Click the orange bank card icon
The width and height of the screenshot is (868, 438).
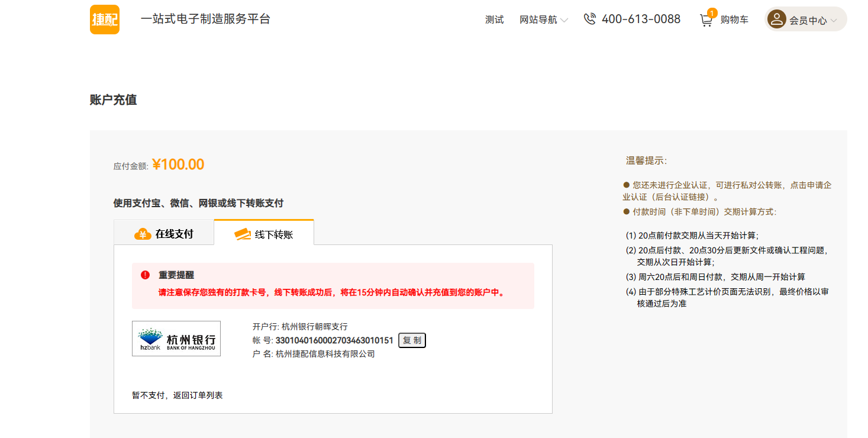click(x=243, y=234)
